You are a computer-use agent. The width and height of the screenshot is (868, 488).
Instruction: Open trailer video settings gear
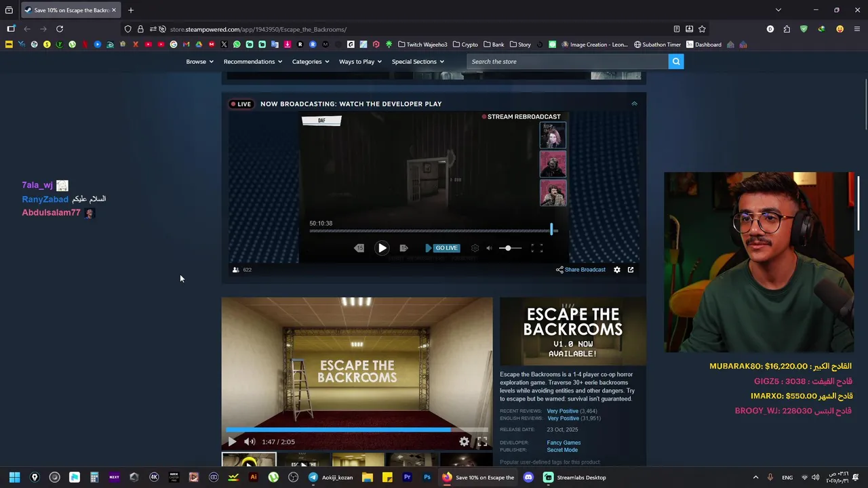tap(464, 442)
